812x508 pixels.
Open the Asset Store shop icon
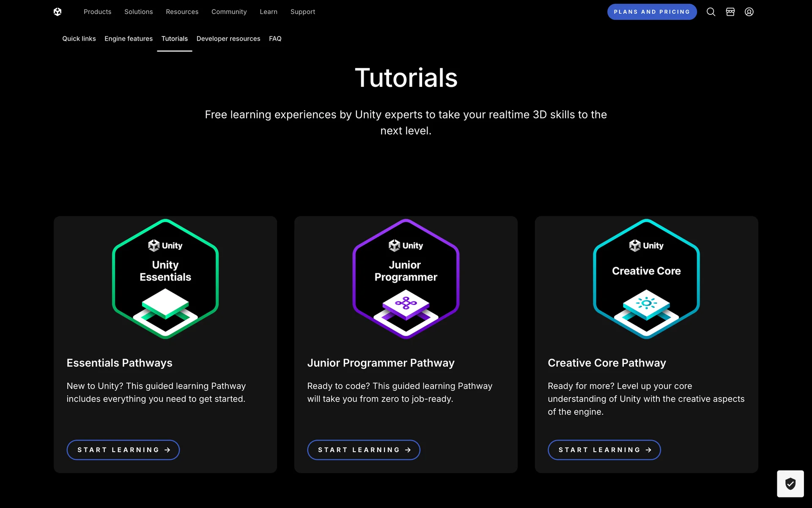click(730, 12)
